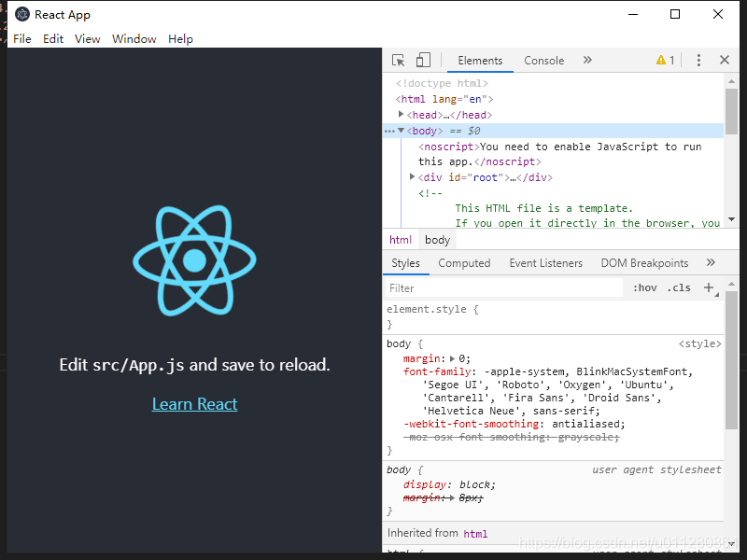Follow the Learn React link

tap(194, 404)
